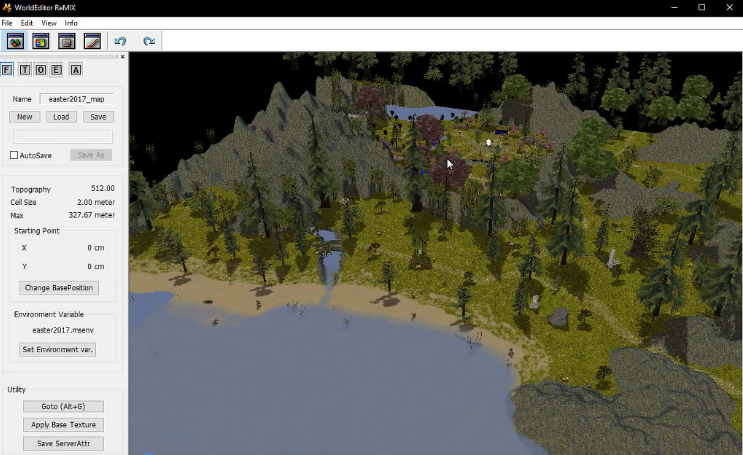Click the Redo arrow icon
The image size is (743, 455).
[x=148, y=41]
